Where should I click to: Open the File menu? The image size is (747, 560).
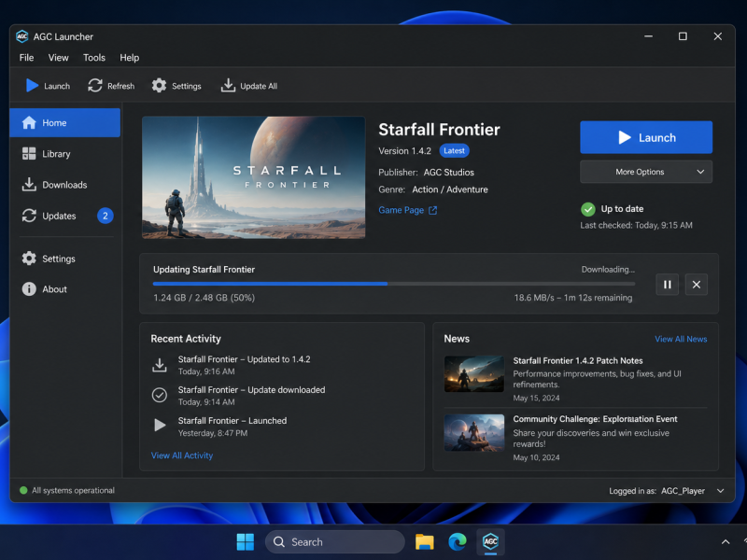click(x=27, y=58)
